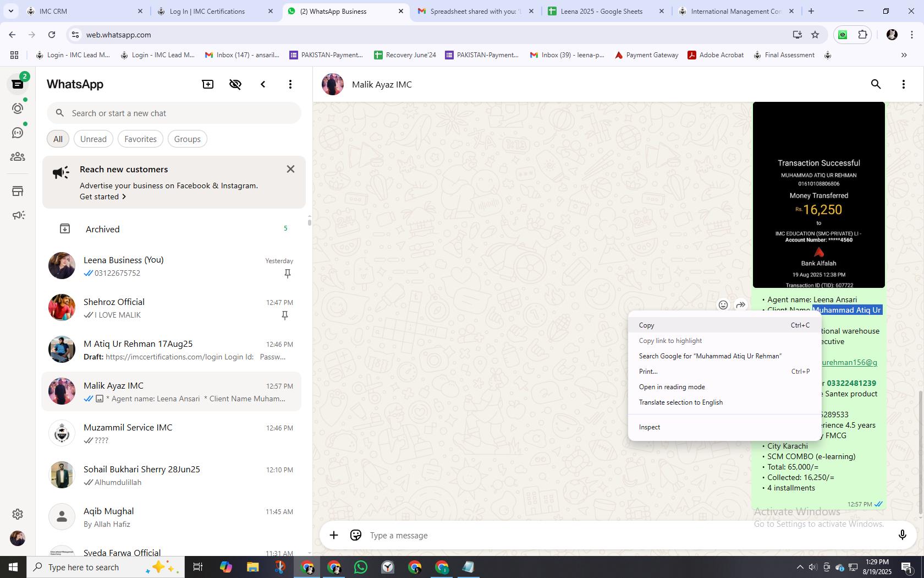Open WhatsApp Settings gear icon
This screenshot has width=924, height=578.
[18, 514]
